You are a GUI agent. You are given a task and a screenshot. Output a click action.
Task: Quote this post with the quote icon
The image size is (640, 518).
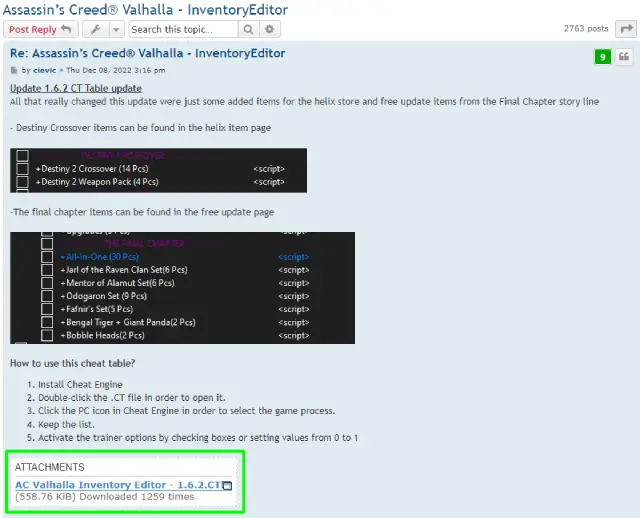[624, 57]
